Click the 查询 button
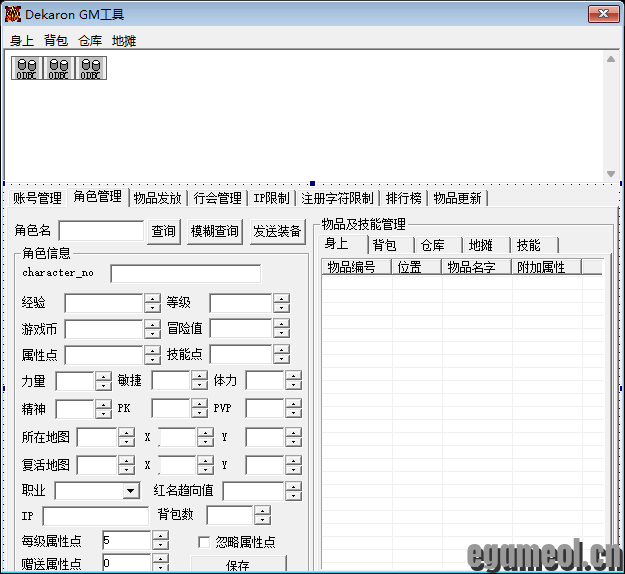This screenshot has width=625, height=574. (x=163, y=231)
